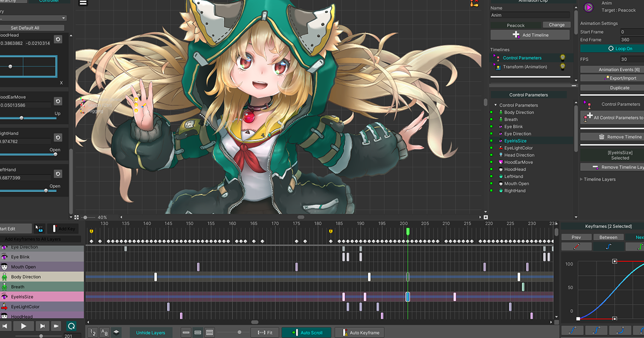
Task: Collapse the Control Parameters tree
Action: click(496, 105)
